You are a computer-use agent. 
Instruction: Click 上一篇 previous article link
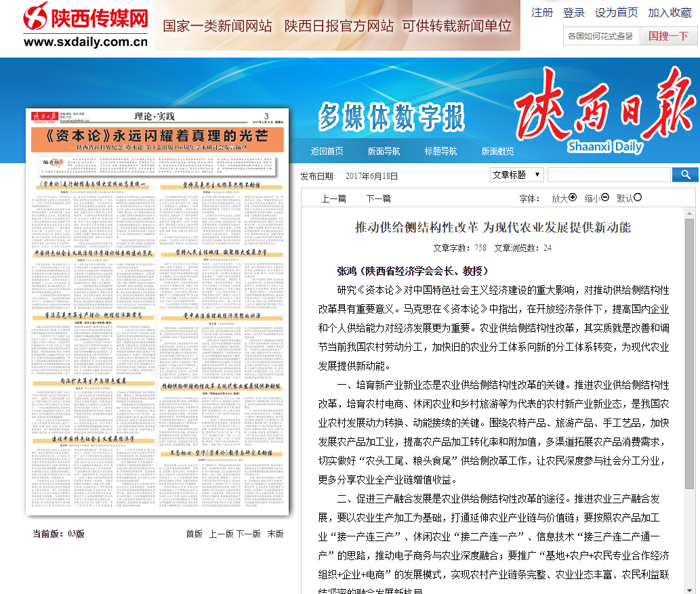point(333,198)
